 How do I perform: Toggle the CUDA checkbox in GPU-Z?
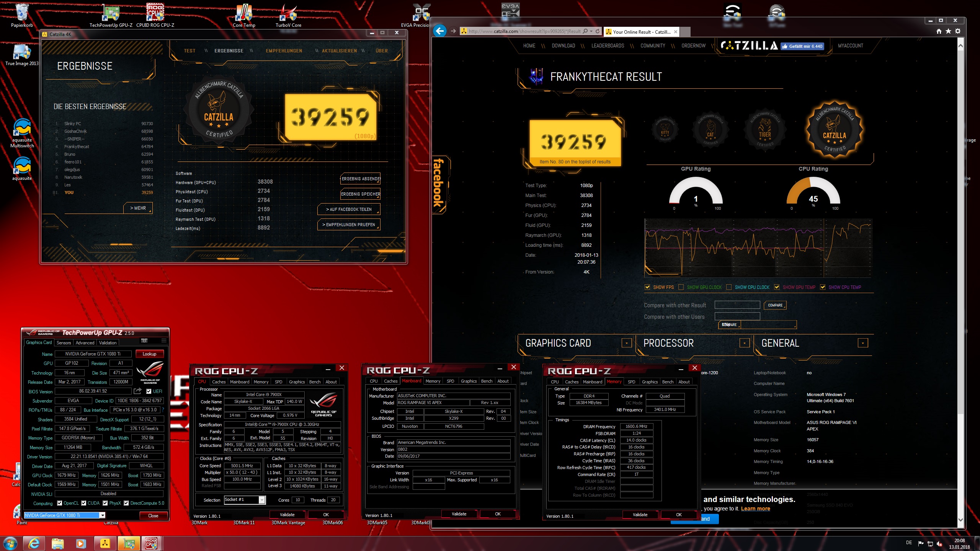[83, 503]
